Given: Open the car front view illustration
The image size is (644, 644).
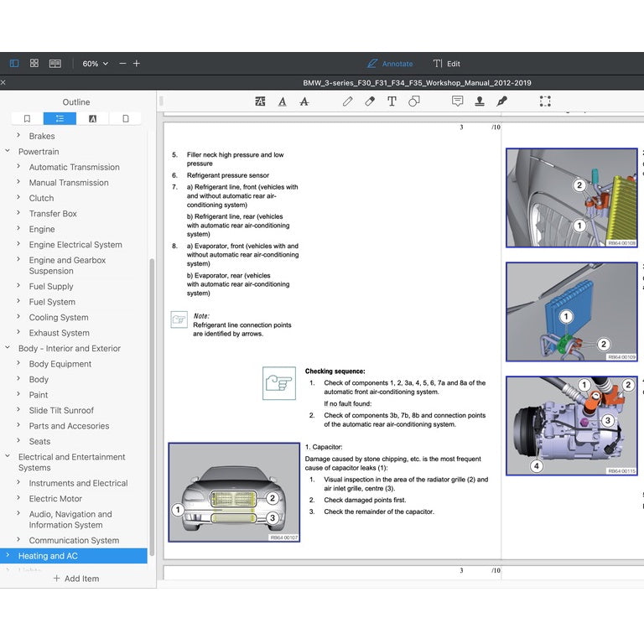Looking at the screenshot, I should 234,492.
